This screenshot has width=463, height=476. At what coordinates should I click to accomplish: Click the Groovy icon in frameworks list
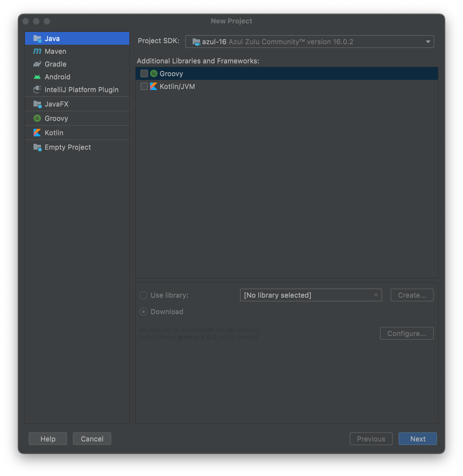point(154,73)
